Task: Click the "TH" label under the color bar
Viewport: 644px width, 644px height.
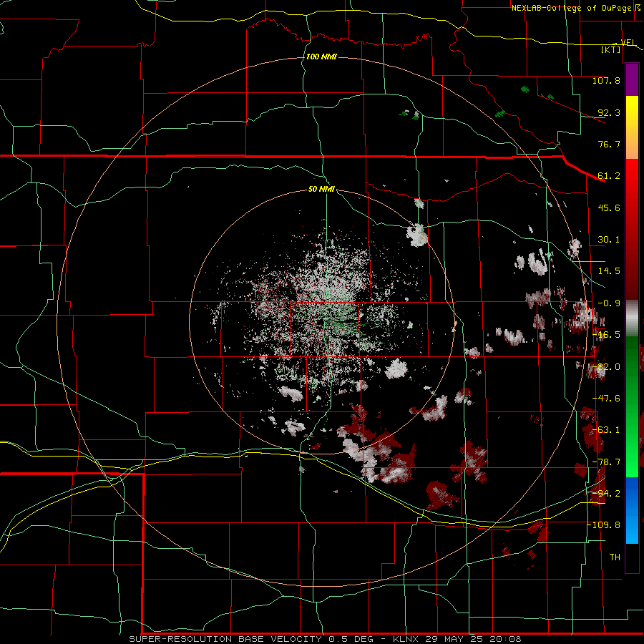Action: pos(615,557)
